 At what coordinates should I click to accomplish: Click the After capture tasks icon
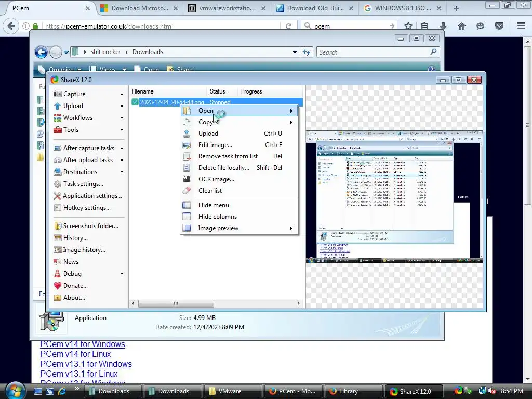57,148
